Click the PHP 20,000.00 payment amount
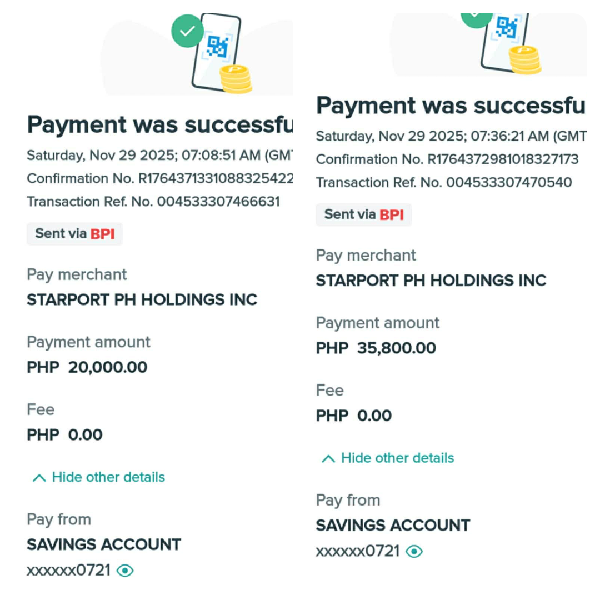This screenshot has height=600, width=600. click(87, 368)
